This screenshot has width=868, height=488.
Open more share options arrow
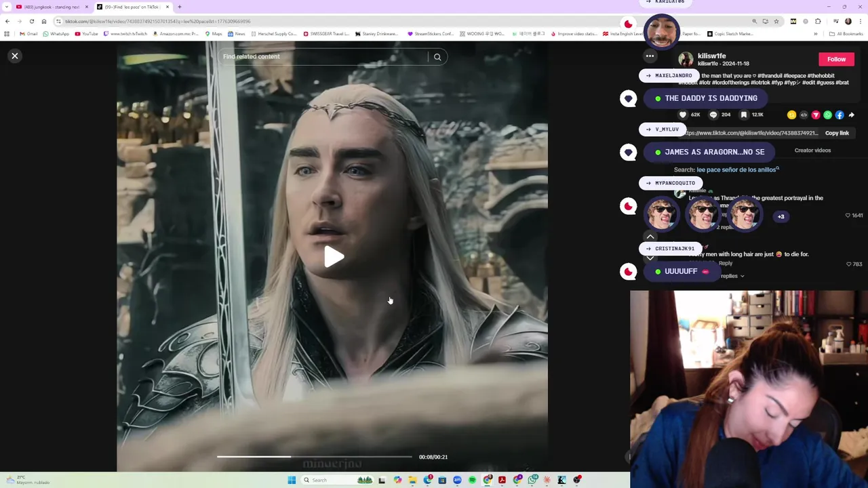pyautogui.click(x=852, y=115)
